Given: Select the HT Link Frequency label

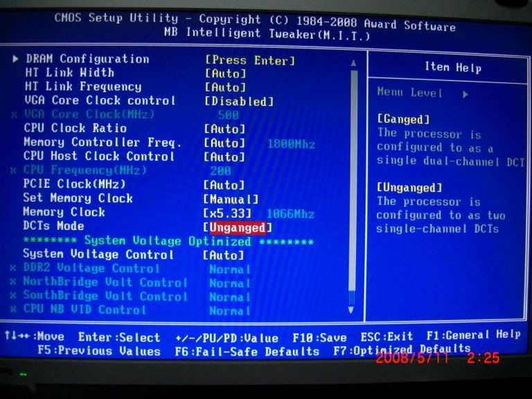Looking at the screenshot, I should click(83, 87).
